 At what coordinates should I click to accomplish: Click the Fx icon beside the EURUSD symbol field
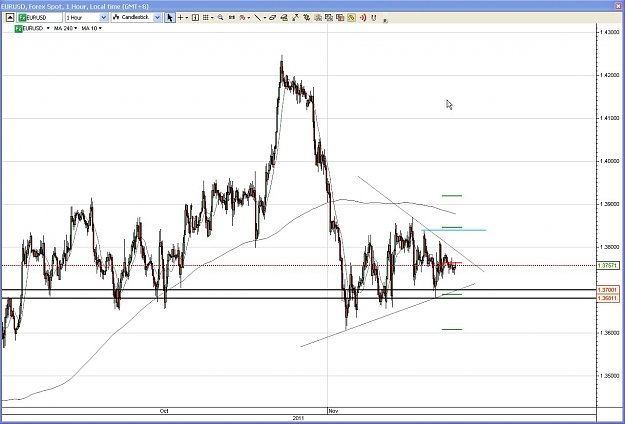point(23,18)
